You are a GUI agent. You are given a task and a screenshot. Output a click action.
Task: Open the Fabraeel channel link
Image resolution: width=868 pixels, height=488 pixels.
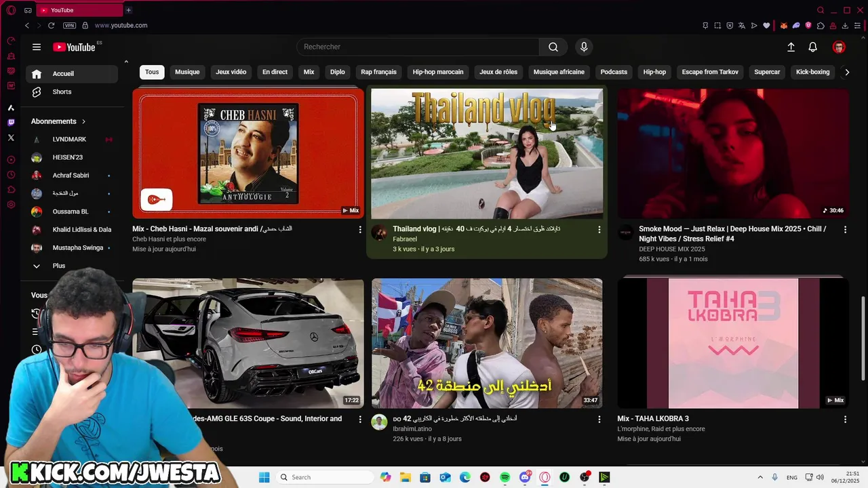coord(405,239)
